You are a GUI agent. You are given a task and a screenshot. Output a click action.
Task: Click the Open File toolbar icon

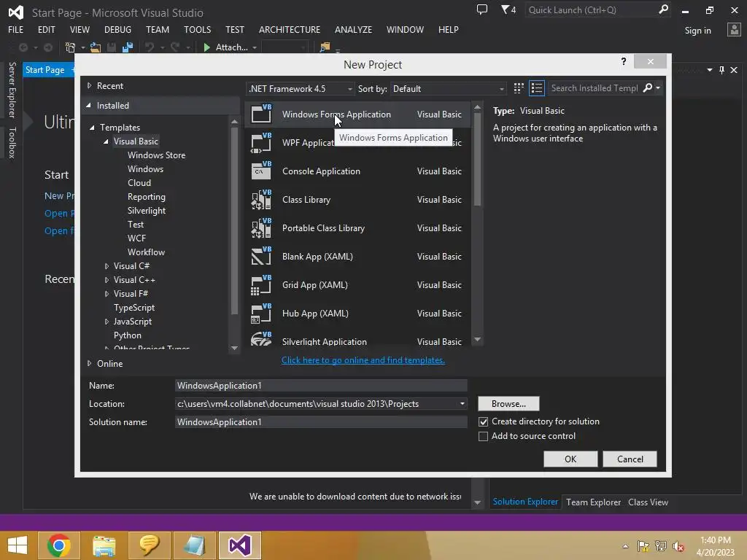coord(96,47)
